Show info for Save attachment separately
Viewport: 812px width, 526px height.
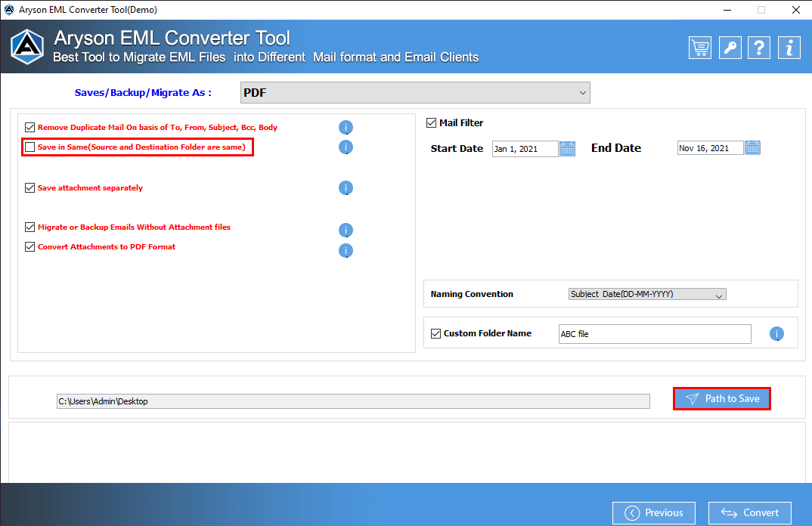pyautogui.click(x=346, y=188)
